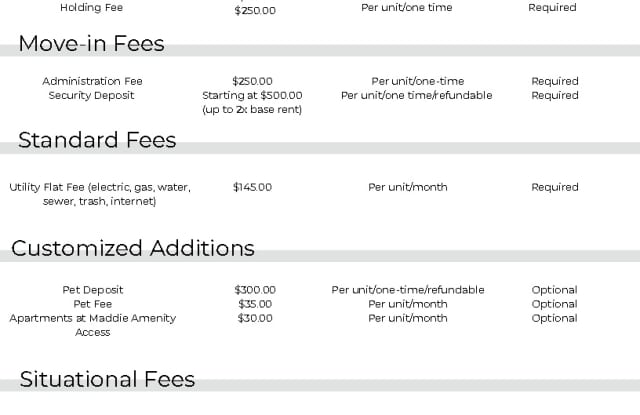This screenshot has width=640, height=415.
Task: Click the Security Deposit label
Action: [92, 95]
